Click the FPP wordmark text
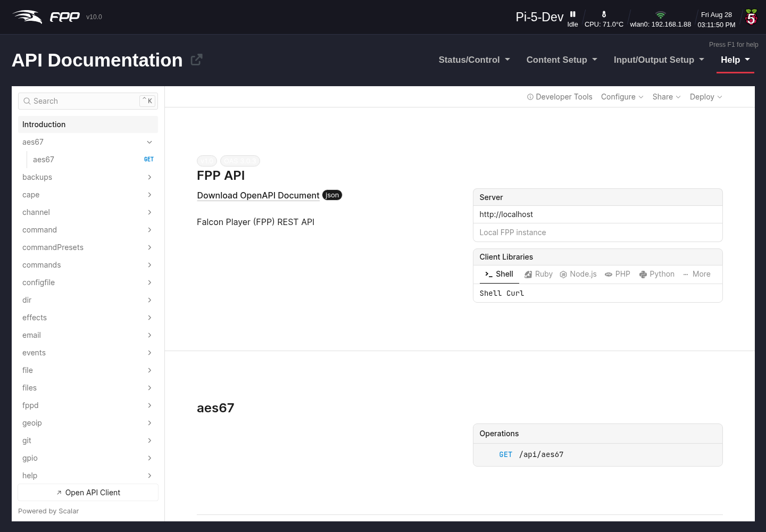 [64, 17]
